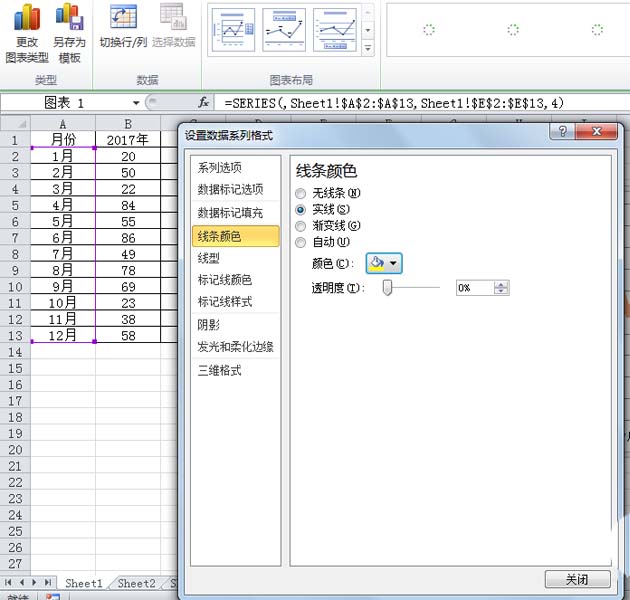Screen dimensions: 630x600
Task: Click the dialog help question mark icon
Action: click(559, 134)
